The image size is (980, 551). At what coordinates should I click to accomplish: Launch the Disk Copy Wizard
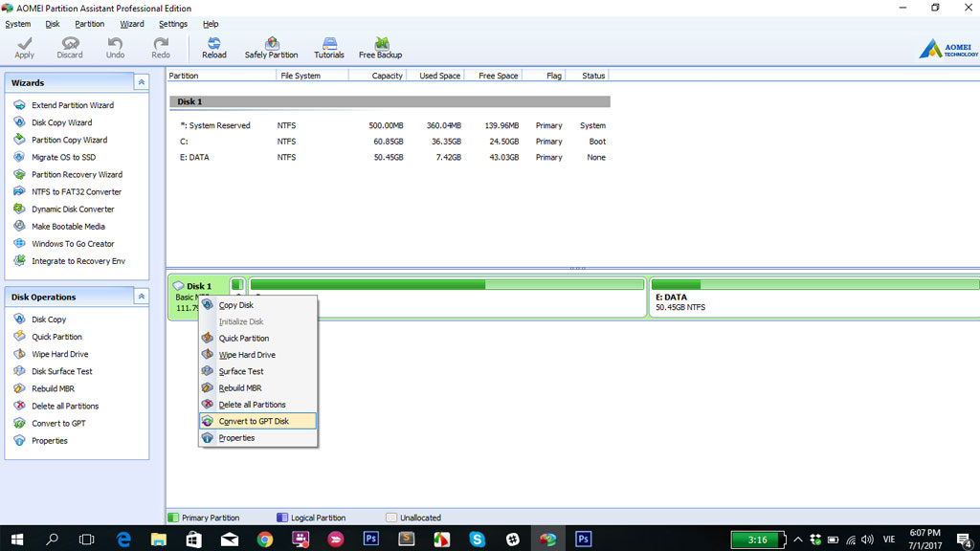click(x=61, y=122)
